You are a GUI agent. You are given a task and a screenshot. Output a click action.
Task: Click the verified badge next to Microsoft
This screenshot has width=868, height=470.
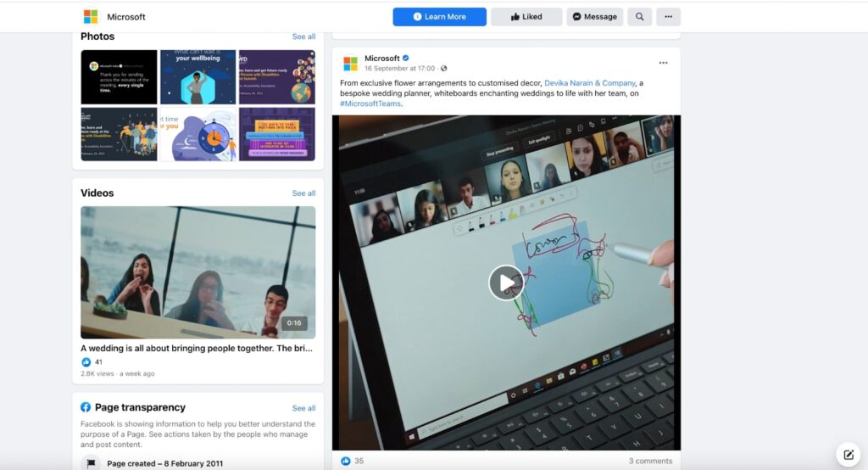[406, 59]
